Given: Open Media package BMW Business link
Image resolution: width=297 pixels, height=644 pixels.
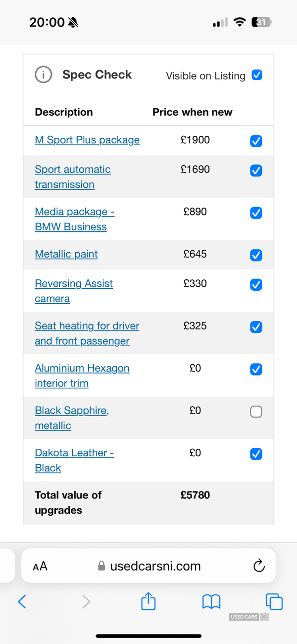Looking at the screenshot, I should click(75, 219).
